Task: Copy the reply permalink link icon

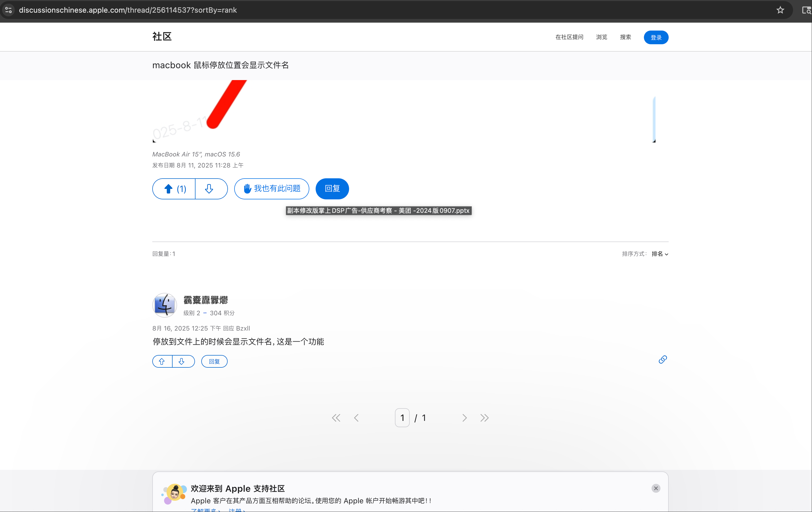Action: tap(662, 360)
